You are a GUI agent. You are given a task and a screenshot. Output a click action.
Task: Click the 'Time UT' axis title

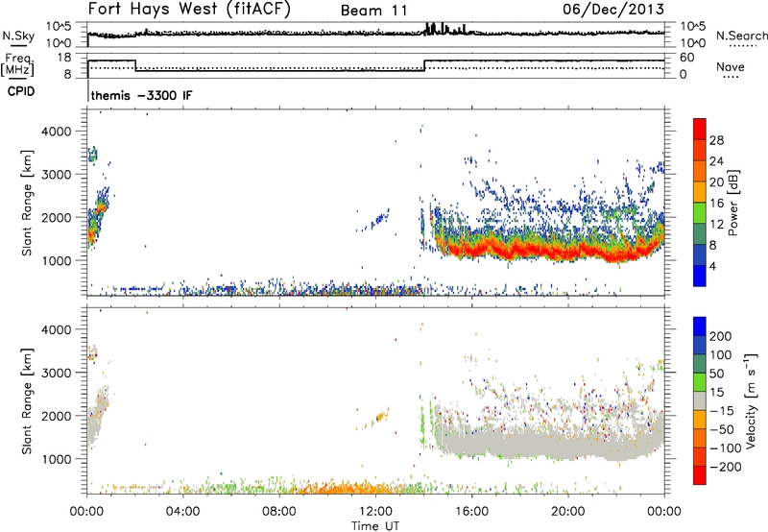(375, 525)
